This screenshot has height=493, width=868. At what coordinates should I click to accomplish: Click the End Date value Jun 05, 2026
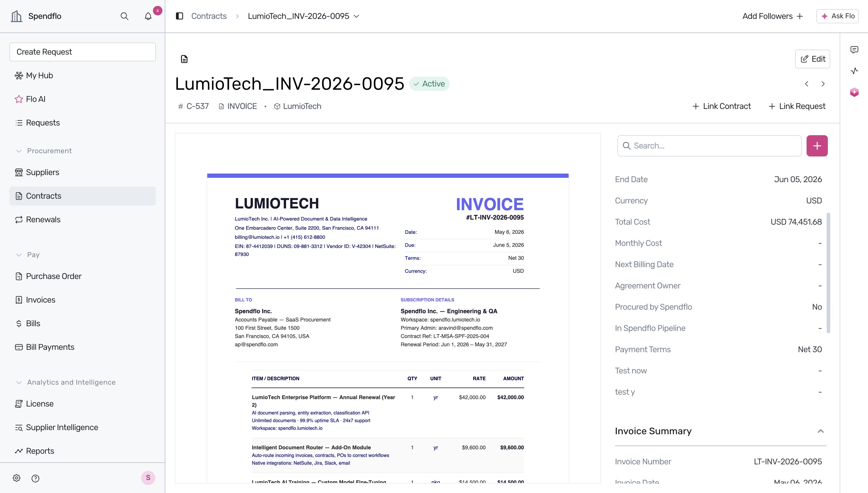[798, 179]
